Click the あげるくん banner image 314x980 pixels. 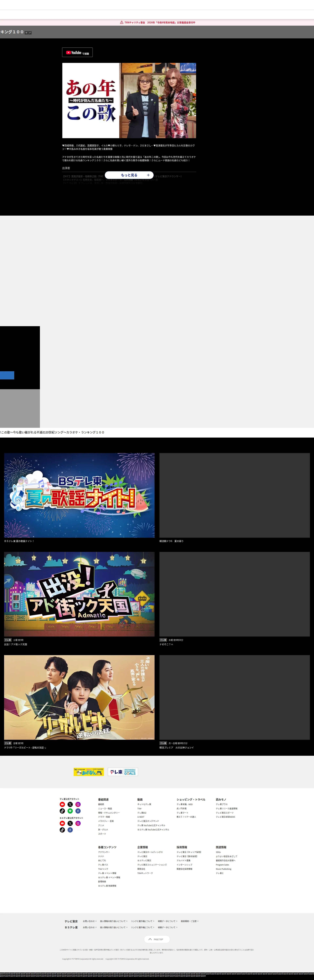coord(88,772)
